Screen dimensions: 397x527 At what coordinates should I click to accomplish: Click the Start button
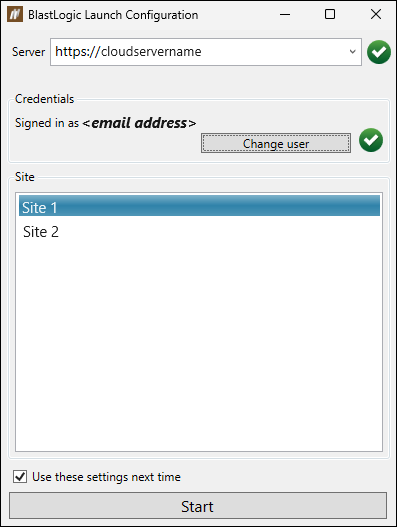198,506
